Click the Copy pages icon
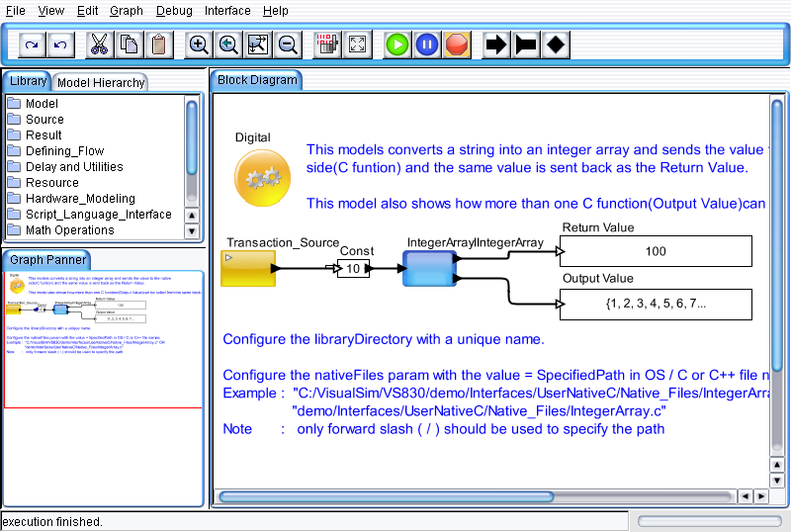The height and width of the screenshot is (532, 791). click(130, 44)
